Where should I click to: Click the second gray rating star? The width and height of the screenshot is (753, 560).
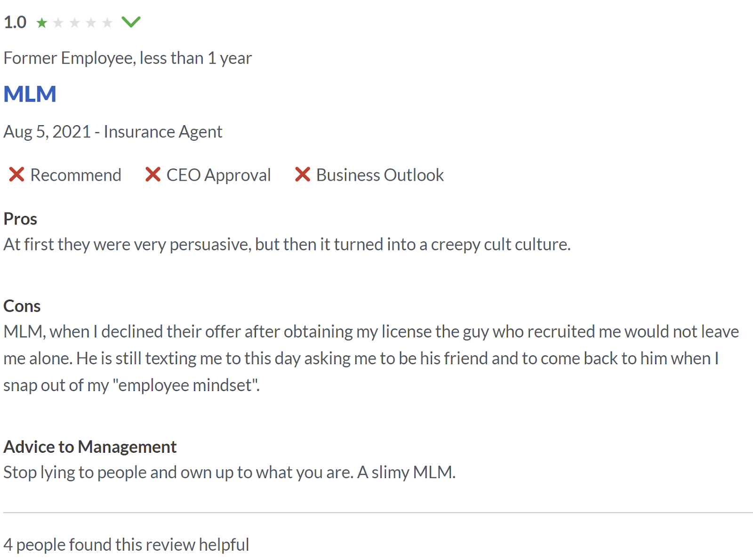(x=58, y=23)
